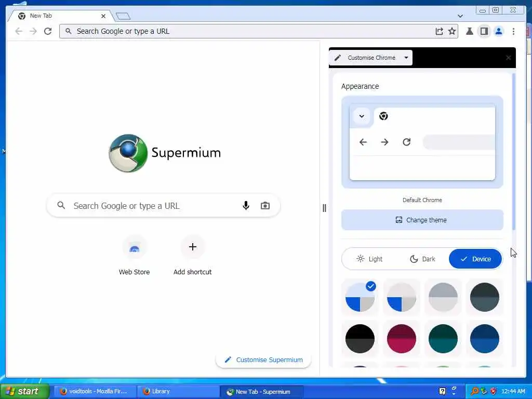Click the search magnifier in address bar
This screenshot has width=532, height=399.
coord(68,31)
